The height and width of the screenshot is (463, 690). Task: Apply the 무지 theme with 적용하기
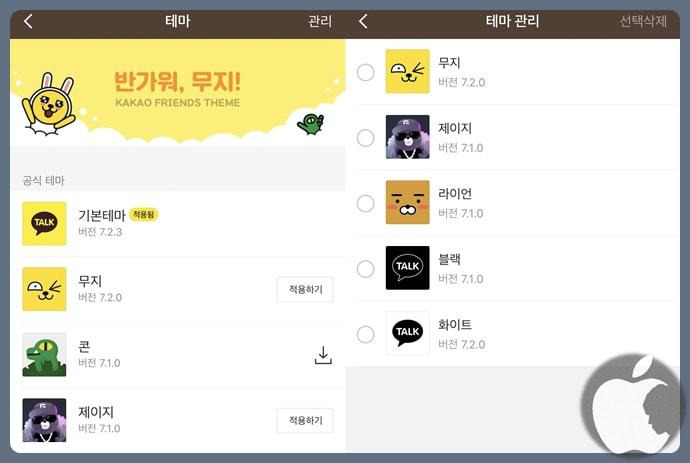[x=305, y=290]
